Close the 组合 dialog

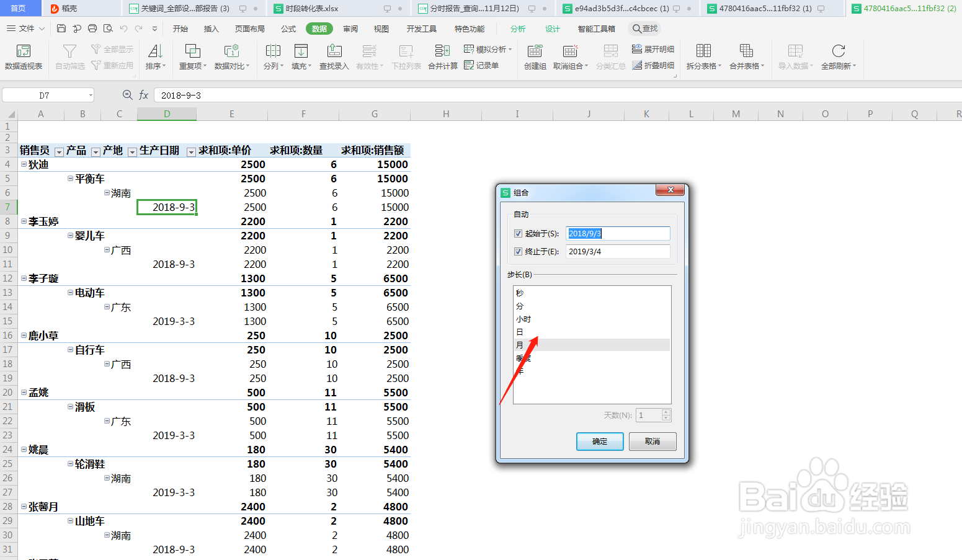click(x=670, y=190)
